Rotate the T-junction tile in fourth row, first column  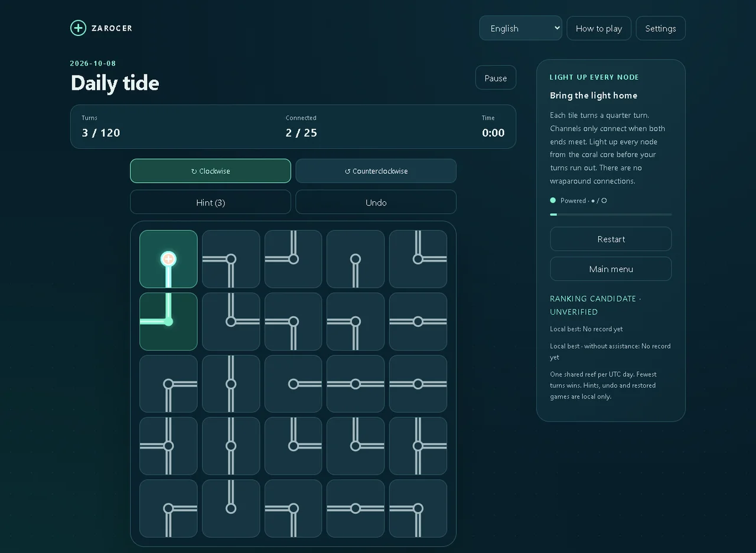pyautogui.click(x=168, y=446)
